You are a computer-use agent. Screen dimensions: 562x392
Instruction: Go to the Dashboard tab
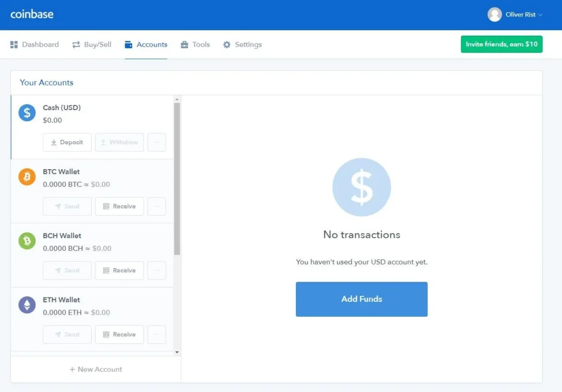click(35, 44)
